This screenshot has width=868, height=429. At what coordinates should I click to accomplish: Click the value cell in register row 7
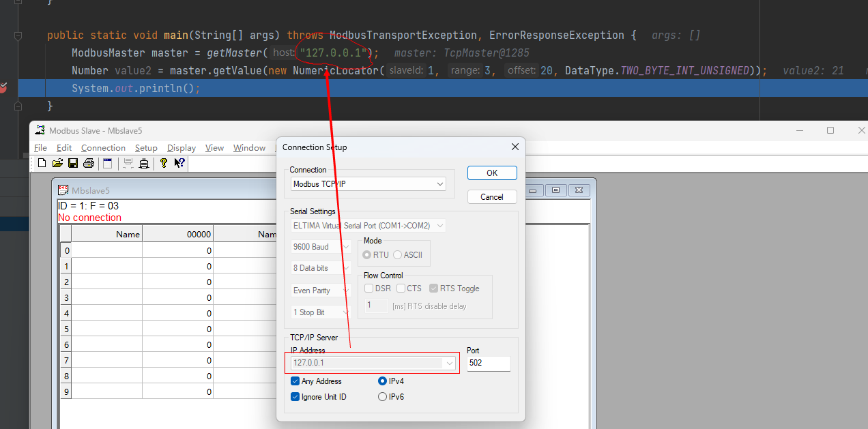pyautogui.click(x=177, y=360)
